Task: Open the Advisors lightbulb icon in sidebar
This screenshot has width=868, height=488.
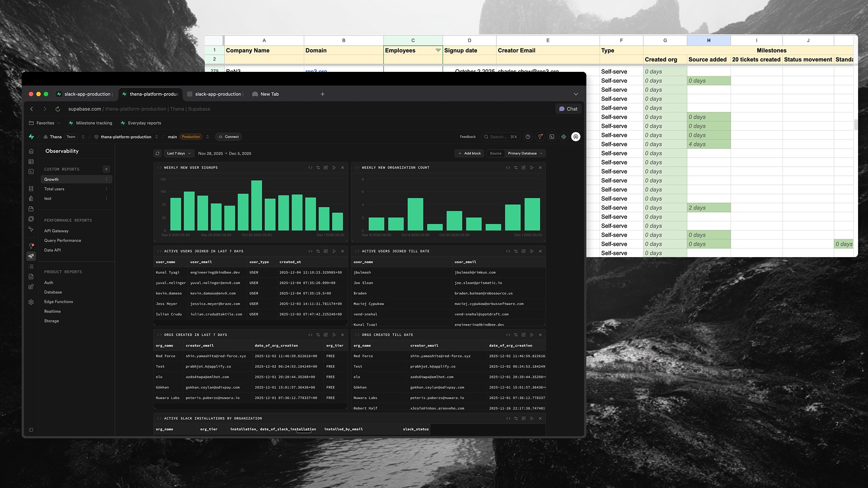Action: pos(31,246)
